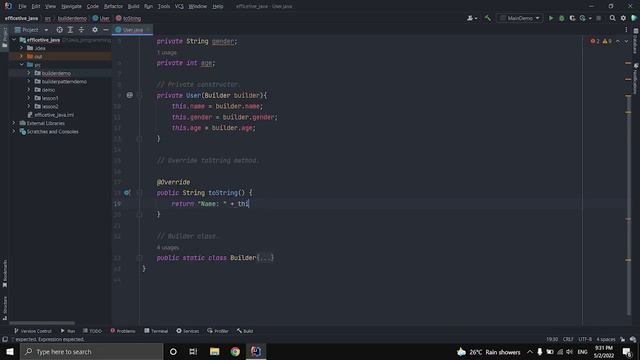
Task: Open the JetBrains toolbox icon at far right
Action: [x=634, y=18]
